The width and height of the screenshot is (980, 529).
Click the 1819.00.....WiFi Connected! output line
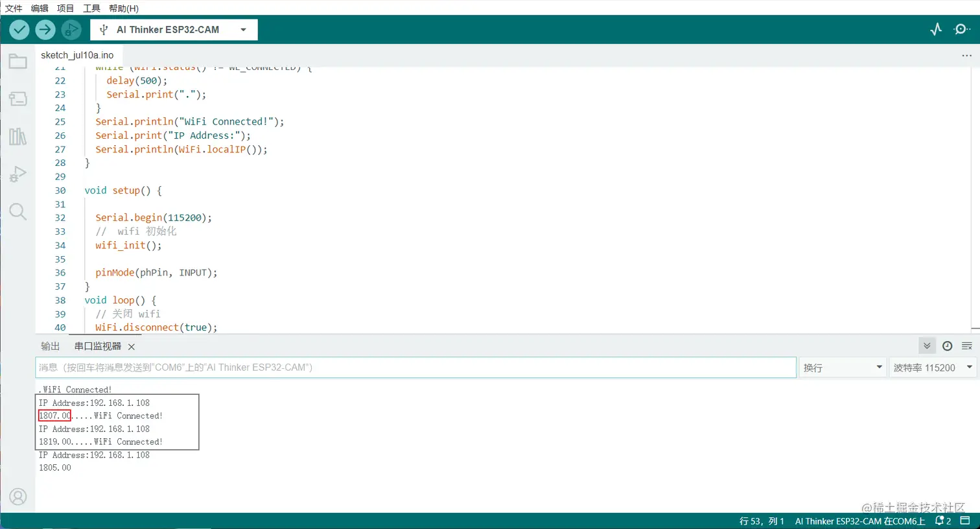click(x=100, y=441)
